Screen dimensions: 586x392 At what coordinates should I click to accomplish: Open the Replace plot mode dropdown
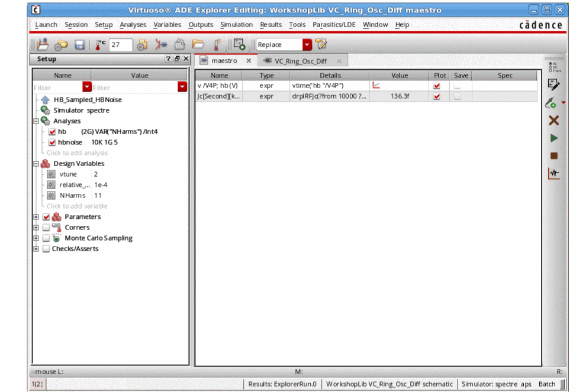(307, 45)
